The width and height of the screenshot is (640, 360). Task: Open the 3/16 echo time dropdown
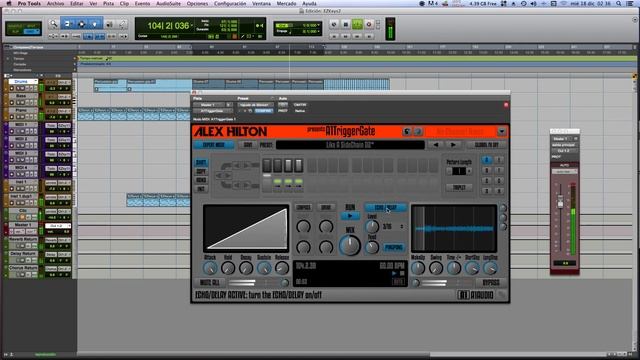click(393, 227)
